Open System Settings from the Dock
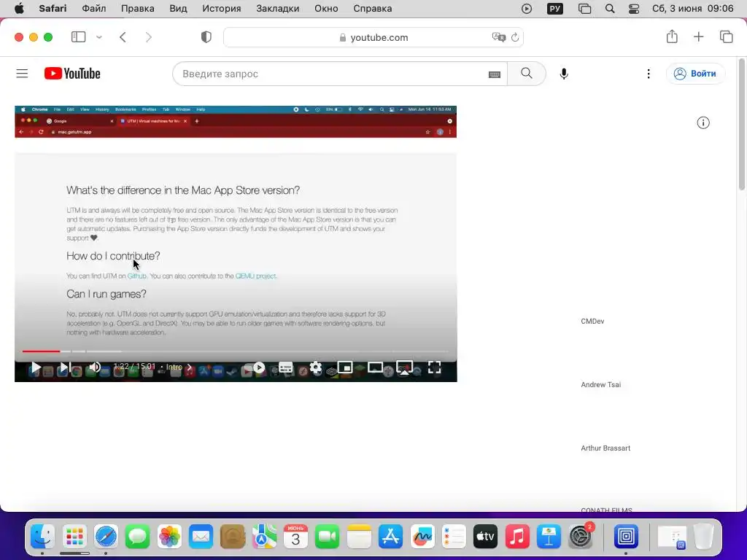747x560 pixels. point(581,537)
